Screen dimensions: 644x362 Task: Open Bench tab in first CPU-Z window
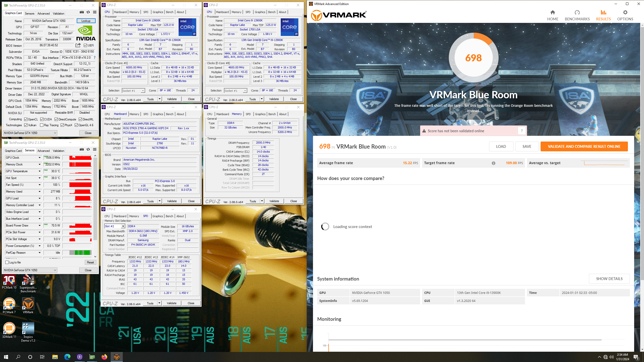point(170,12)
